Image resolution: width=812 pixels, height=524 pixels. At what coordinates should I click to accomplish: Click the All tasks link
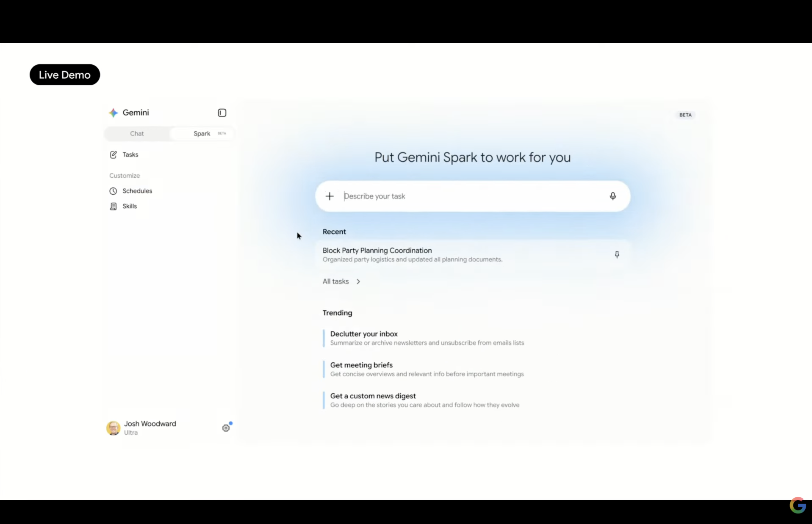[335, 281]
